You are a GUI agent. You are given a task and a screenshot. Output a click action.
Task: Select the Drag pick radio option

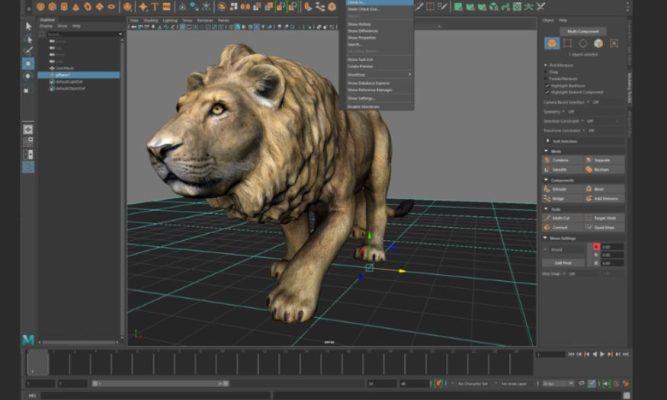(545, 72)
